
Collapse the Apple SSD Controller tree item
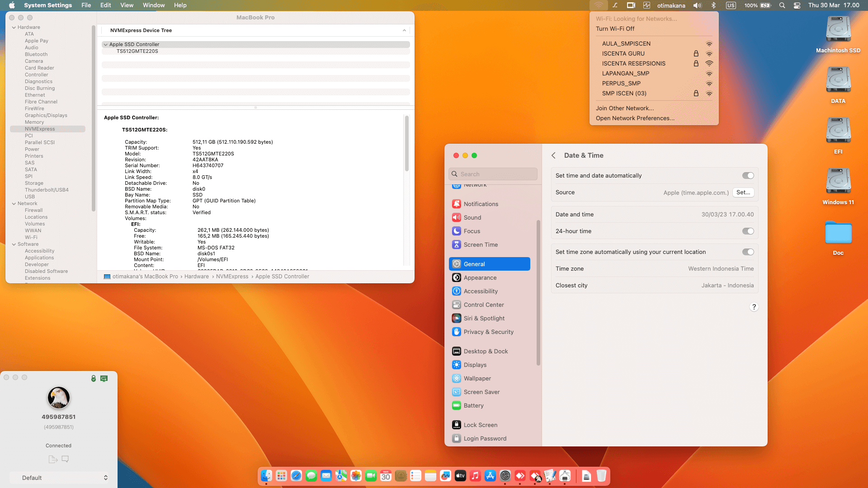click(106, 44)
